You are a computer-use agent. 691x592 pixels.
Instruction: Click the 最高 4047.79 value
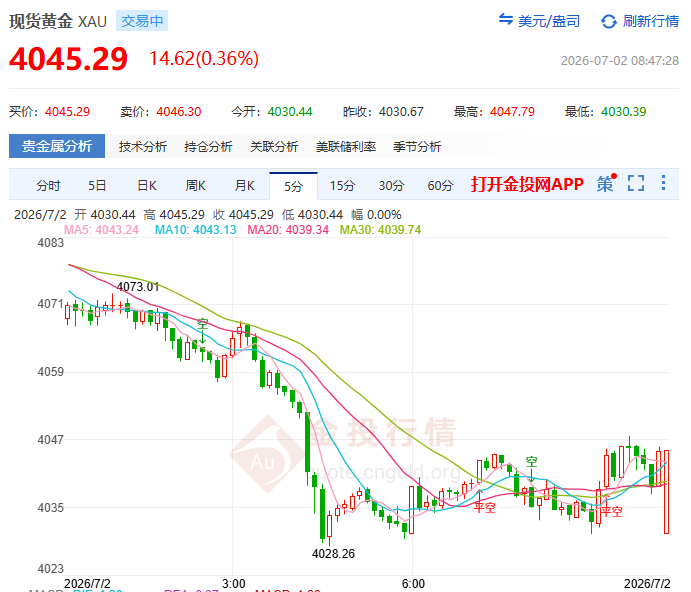click(x=512, y=112)
